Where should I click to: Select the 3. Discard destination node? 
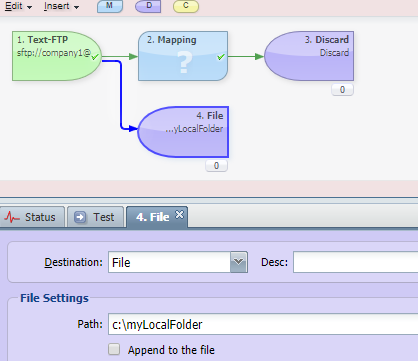(x=309, y=56)
